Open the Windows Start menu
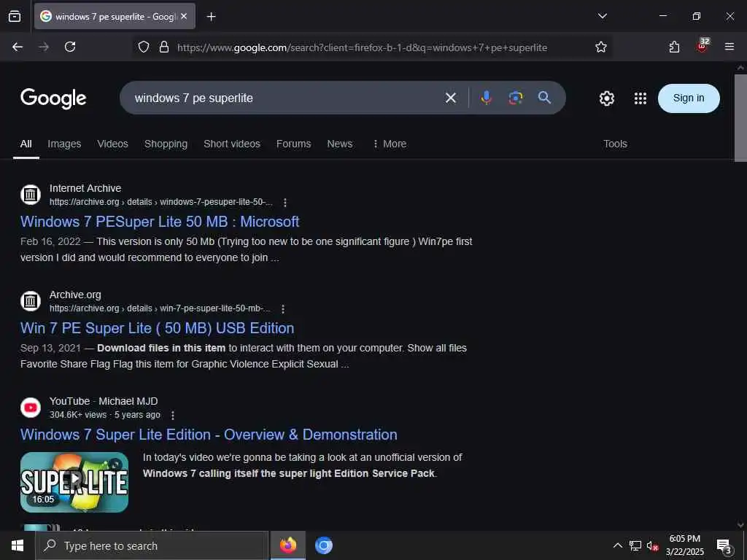Viewport: 747px width, 560px height. coord(18,545)
